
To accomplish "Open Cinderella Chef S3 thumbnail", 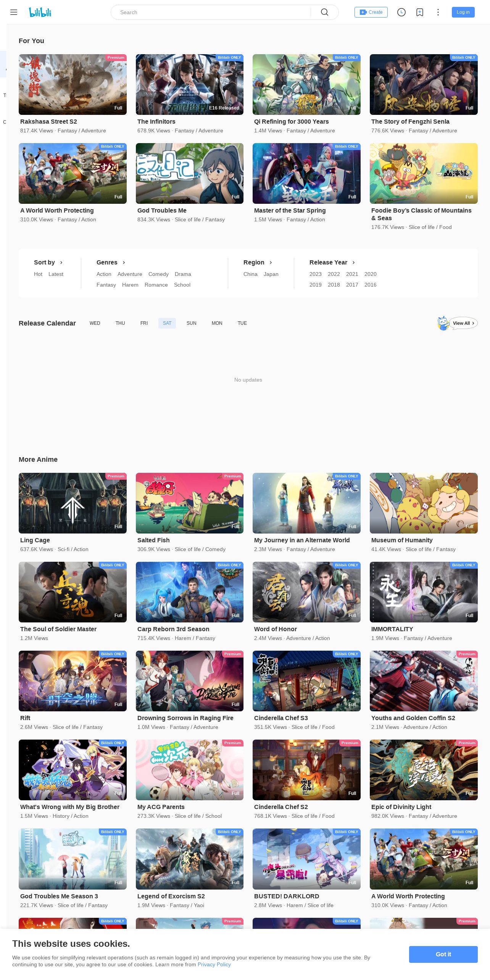I will pyautogui.click(x=306, y=681).
